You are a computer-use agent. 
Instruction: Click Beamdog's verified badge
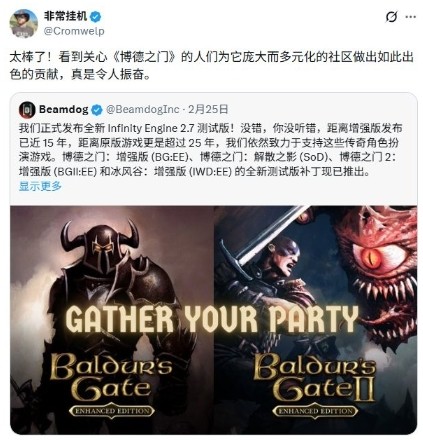(97, 110)
